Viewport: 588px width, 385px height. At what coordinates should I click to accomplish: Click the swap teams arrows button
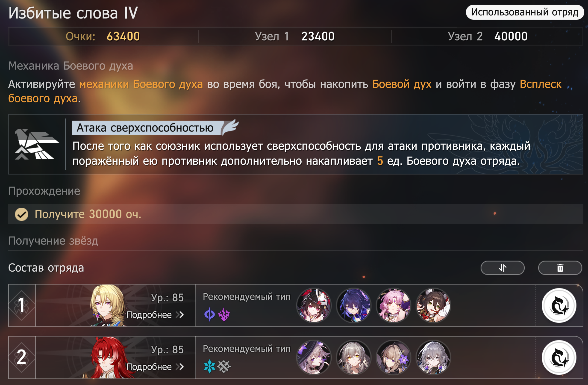503,268
